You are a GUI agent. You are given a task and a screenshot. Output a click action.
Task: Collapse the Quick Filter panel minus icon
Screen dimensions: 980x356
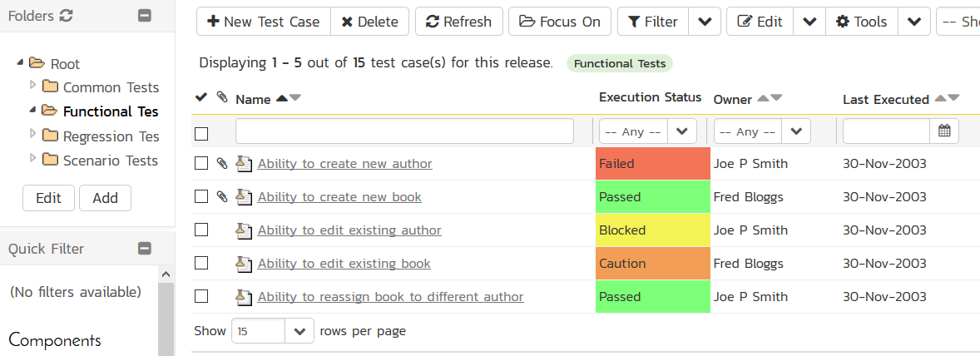(145, 248)
